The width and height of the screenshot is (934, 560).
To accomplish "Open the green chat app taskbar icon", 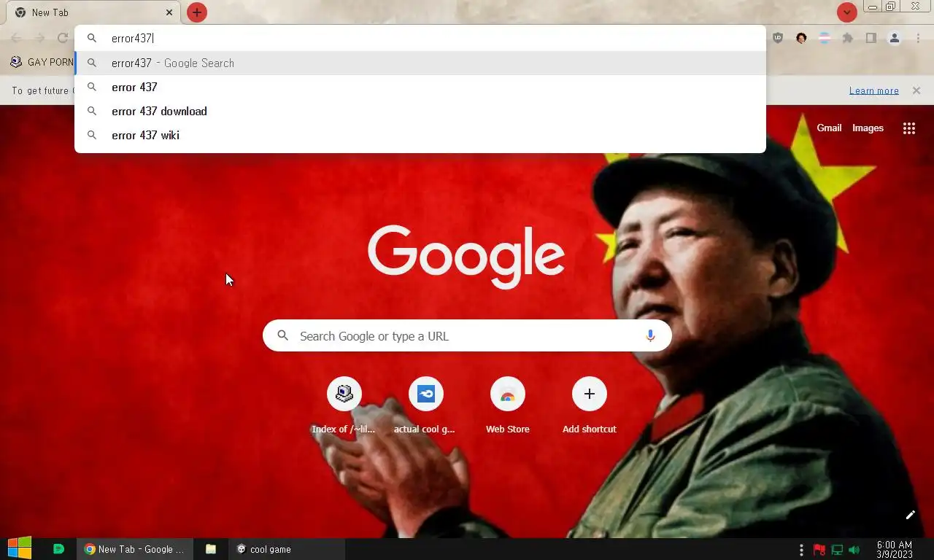I will click(59, 549).
